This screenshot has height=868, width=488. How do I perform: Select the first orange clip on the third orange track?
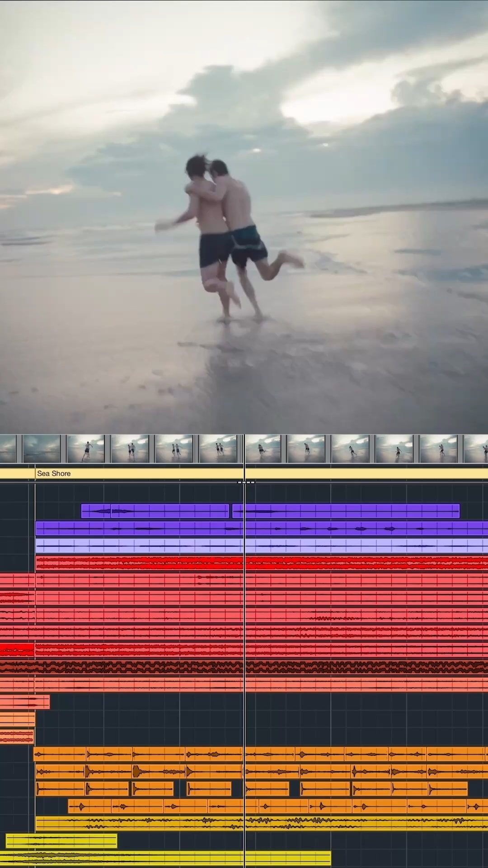click(x=60, y=789)
